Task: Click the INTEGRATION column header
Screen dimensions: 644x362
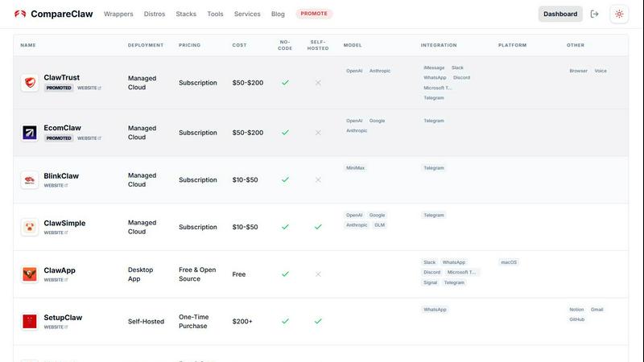Action: 439,45
